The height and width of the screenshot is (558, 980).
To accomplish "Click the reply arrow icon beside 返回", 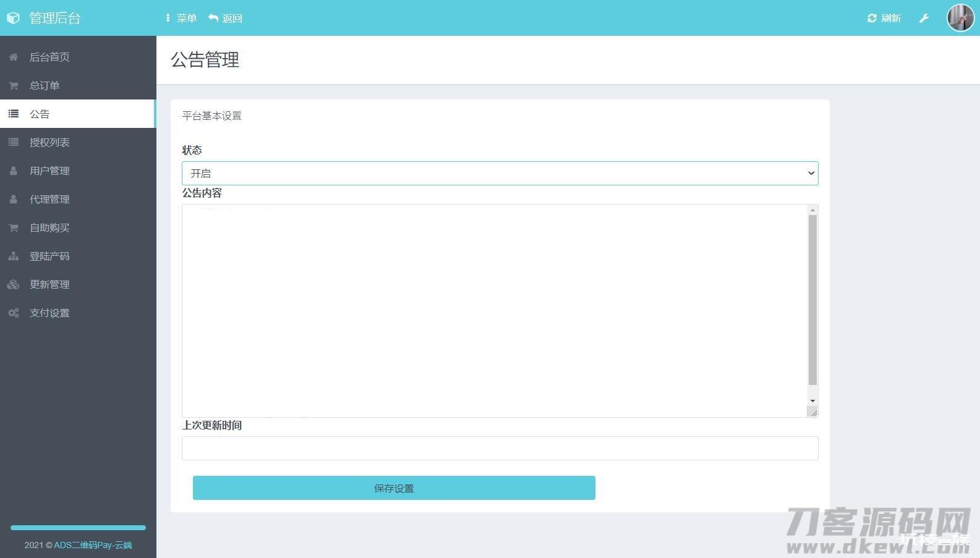I will pos(213,18).
